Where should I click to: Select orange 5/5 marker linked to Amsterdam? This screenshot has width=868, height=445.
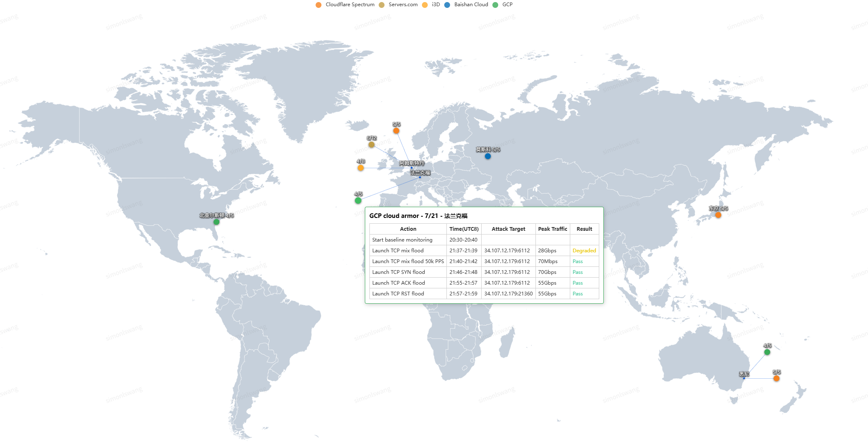coord(396,131)
